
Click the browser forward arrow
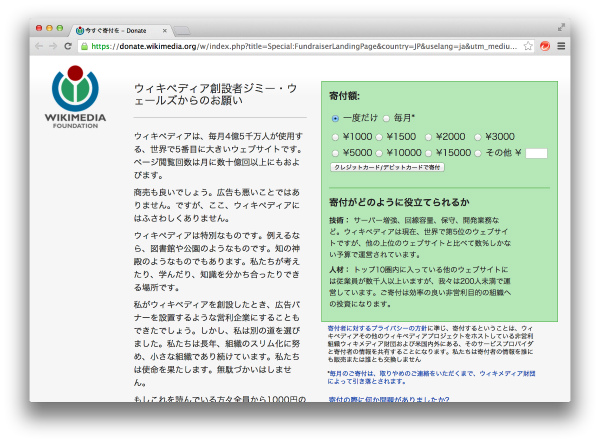53,46
